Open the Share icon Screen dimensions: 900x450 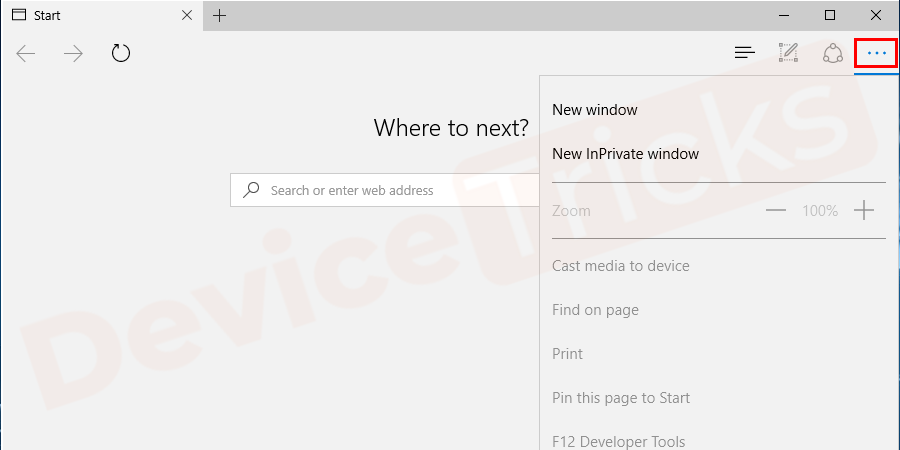(x=832, y=53)
